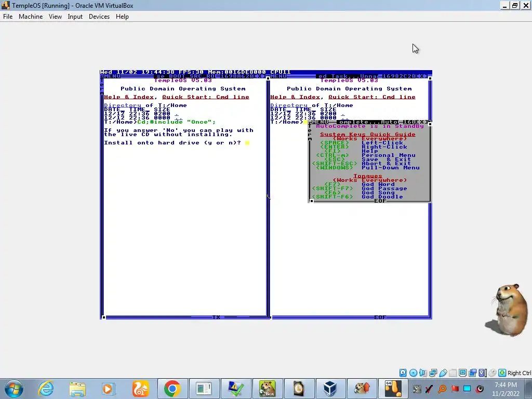
Task: Click VirtualBox USB devices status icon
Action: (443, 373)
